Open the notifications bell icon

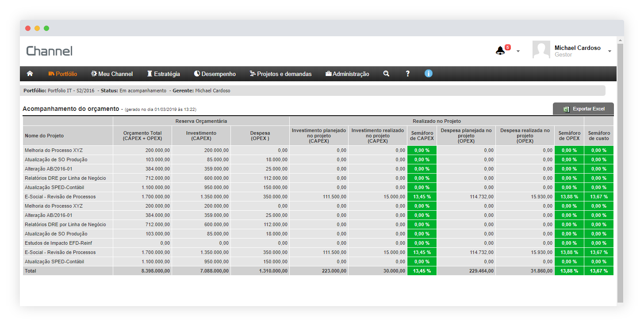(500, 50)
